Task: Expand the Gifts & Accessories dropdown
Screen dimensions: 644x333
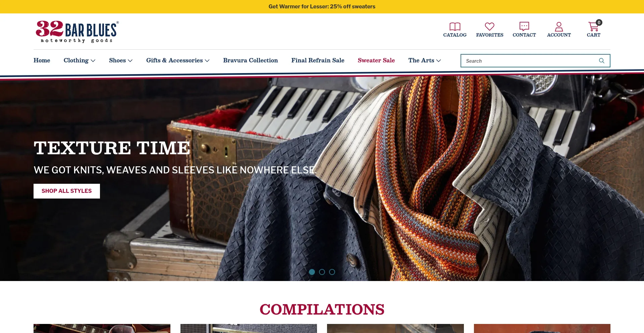Action: 178,60
